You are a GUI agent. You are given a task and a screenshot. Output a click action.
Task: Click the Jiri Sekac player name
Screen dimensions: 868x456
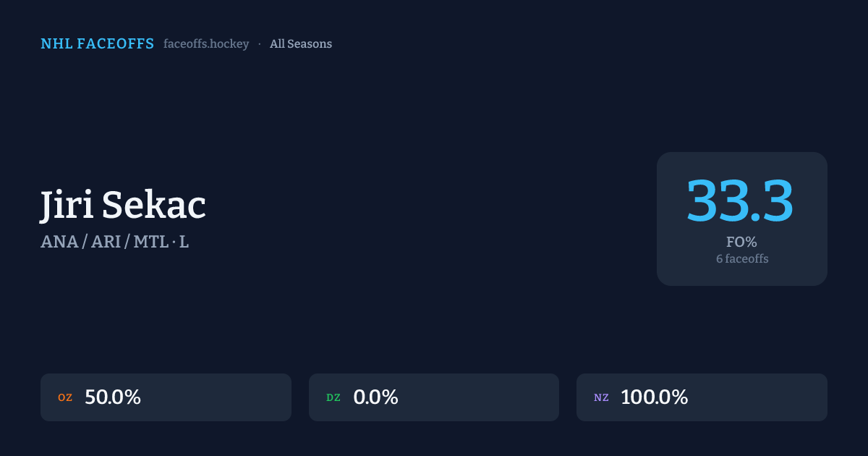[123, 205]
